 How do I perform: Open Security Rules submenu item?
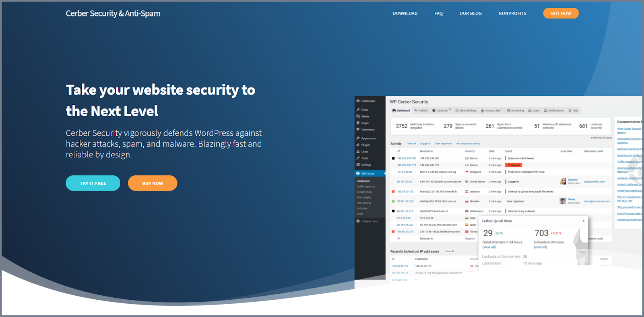pos(364,192)
